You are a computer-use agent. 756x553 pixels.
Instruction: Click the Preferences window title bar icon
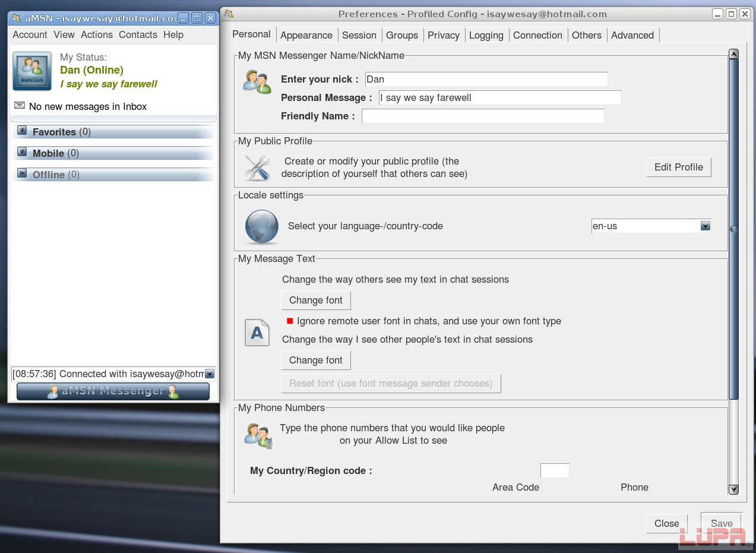[x=229, y=14]
